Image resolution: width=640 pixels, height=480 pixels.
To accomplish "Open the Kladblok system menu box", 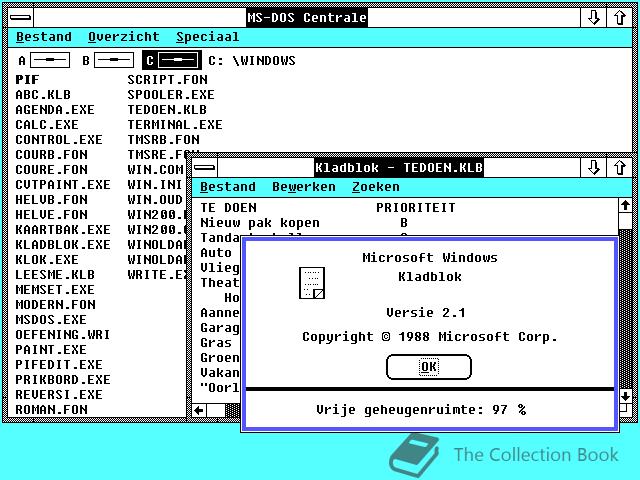I will tap(204, 168).
